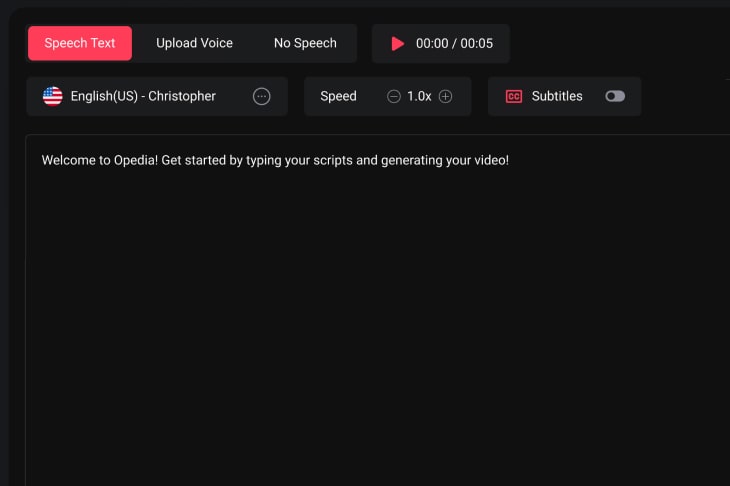Click the Speed label

338,97
